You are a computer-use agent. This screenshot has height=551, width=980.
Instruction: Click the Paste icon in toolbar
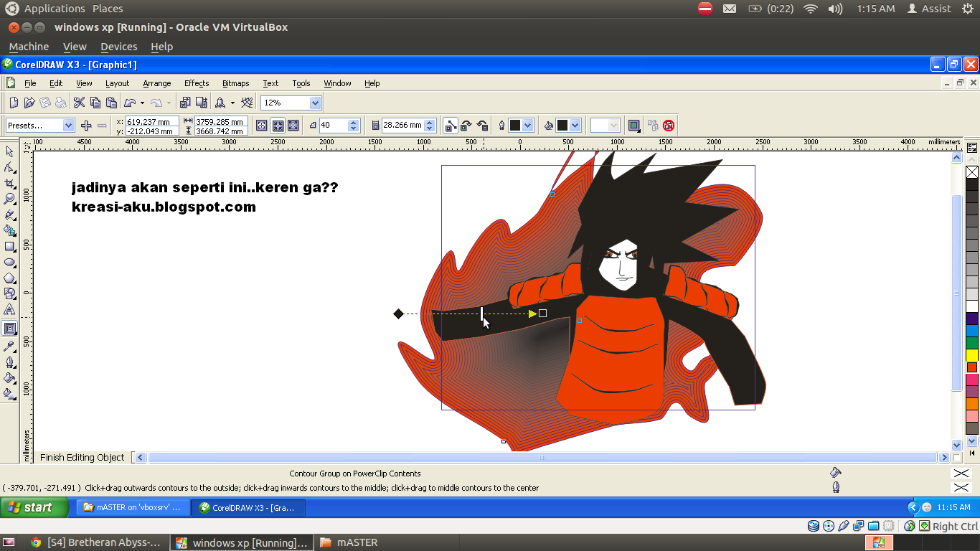111,103
